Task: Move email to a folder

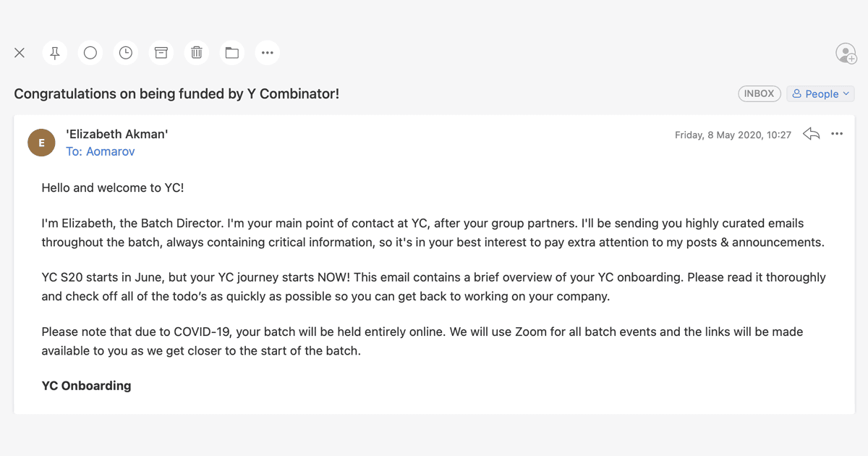Action: click(x=232, y=53)
